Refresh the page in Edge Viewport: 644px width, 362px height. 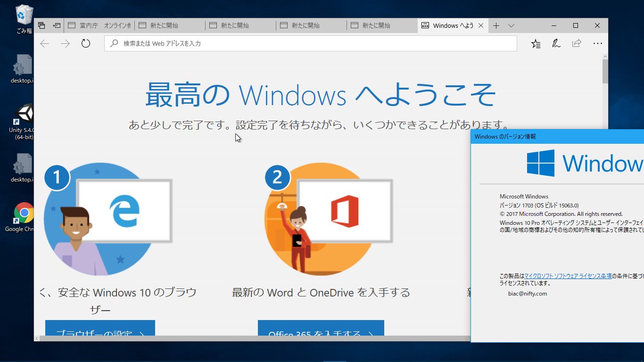85,44
